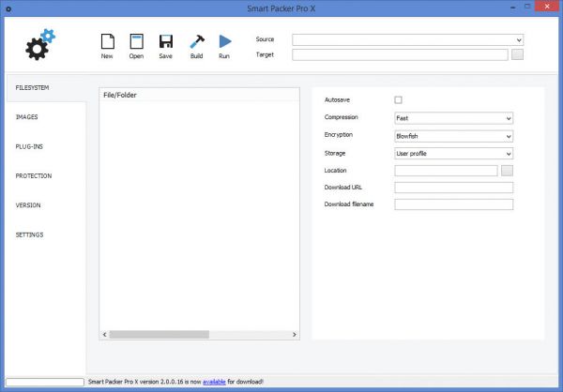Click the horizontal scrollbar thumb in file list

click(x=160, y=335)
